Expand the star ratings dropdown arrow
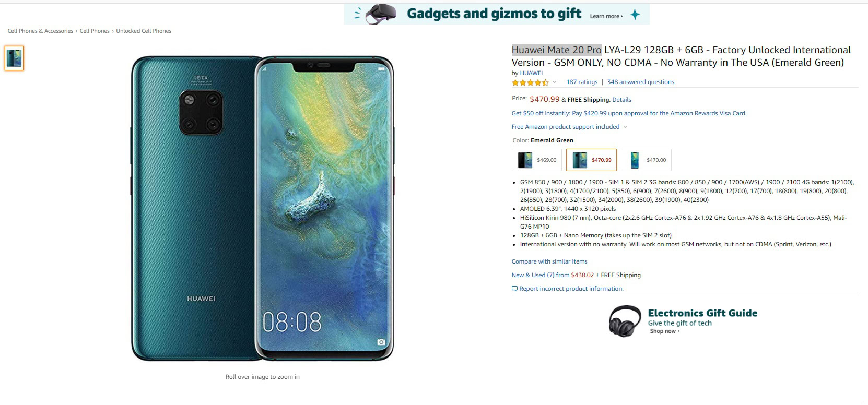This screenshot has height=405, width=868. coord(555,82)
